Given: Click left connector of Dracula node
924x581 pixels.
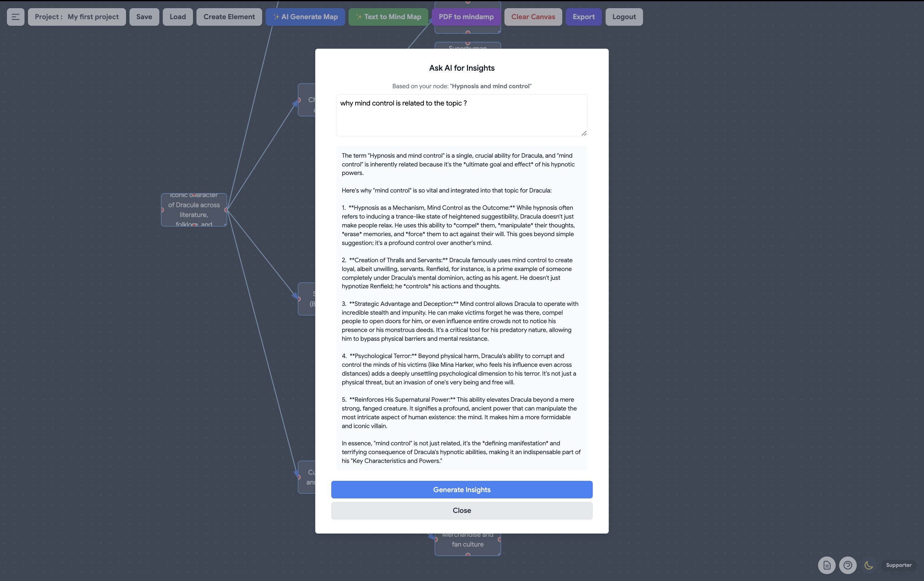Looking at the screenshot, I should point(162,210).
